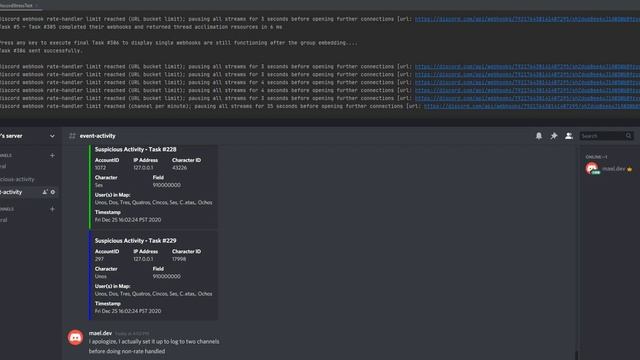Image resolution: width=640 pixels, height=360 pixels.
Task: Click AccountID value 297
Action: click(99, 259)
